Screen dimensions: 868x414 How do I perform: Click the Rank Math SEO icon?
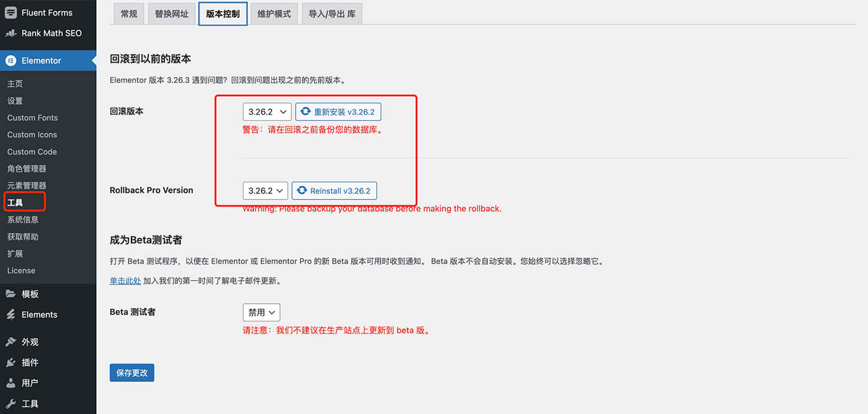tap(11, 33)
